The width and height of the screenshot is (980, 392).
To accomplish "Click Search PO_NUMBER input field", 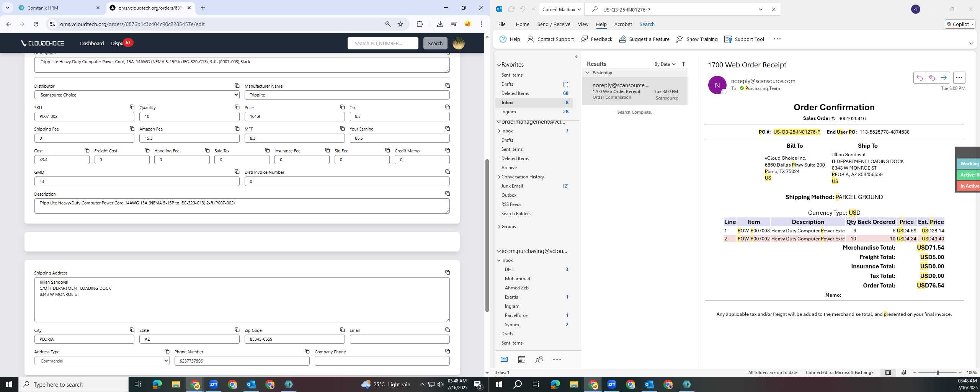I will [x=383, y=43].
